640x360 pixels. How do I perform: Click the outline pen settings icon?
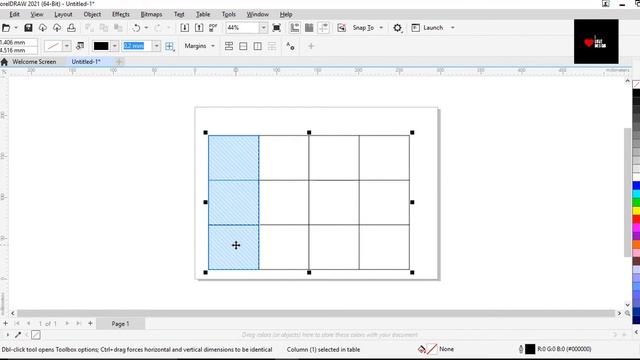[x=80, y=46]
